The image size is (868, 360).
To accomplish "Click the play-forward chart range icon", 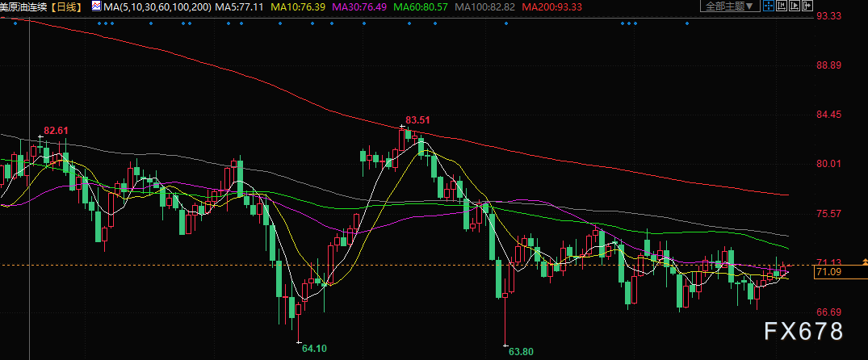I will coord(795,6).
